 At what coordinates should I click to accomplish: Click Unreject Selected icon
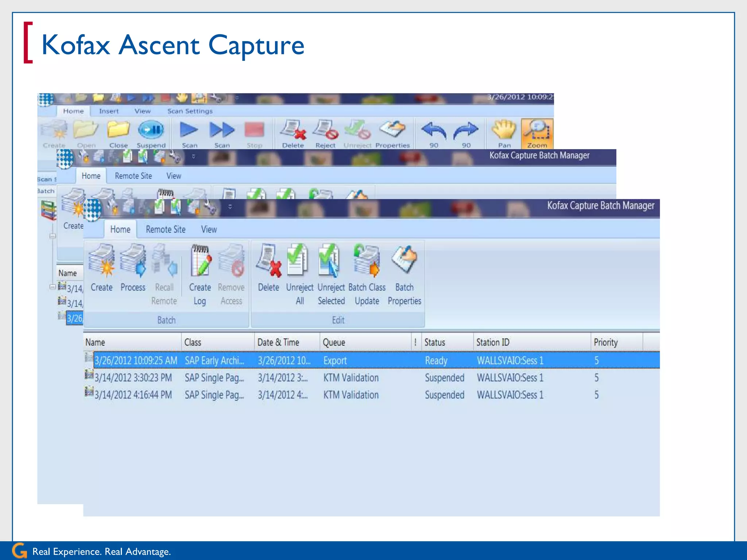(x=331, y=274)
